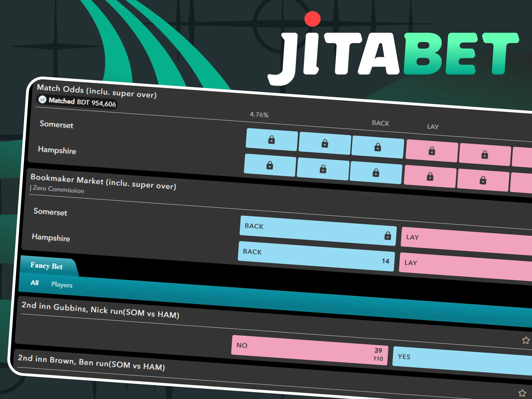This screenshot has height=399, width=532.
Task: Switch to the Players tab
Action: pyautogui.click(x=62, y=285)
